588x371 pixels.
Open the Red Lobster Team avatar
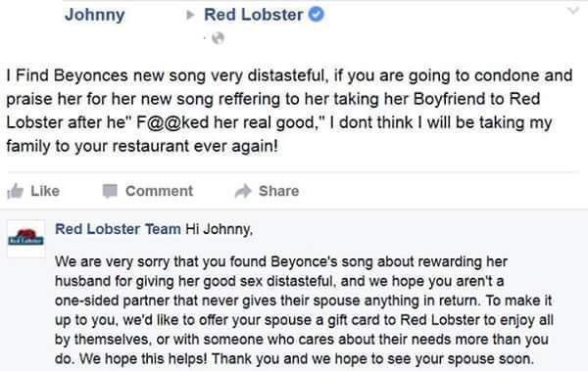(x=25, y=238)
